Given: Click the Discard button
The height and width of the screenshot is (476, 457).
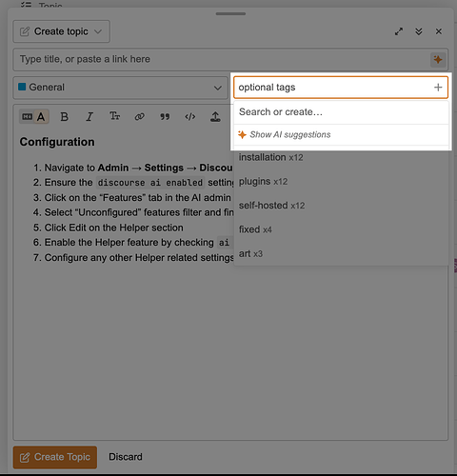Looking at the screenshot, I should (x=126, y=457).
